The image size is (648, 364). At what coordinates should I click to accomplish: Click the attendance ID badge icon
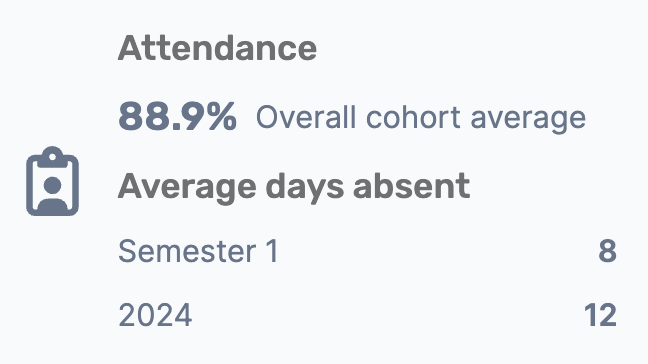52,181
